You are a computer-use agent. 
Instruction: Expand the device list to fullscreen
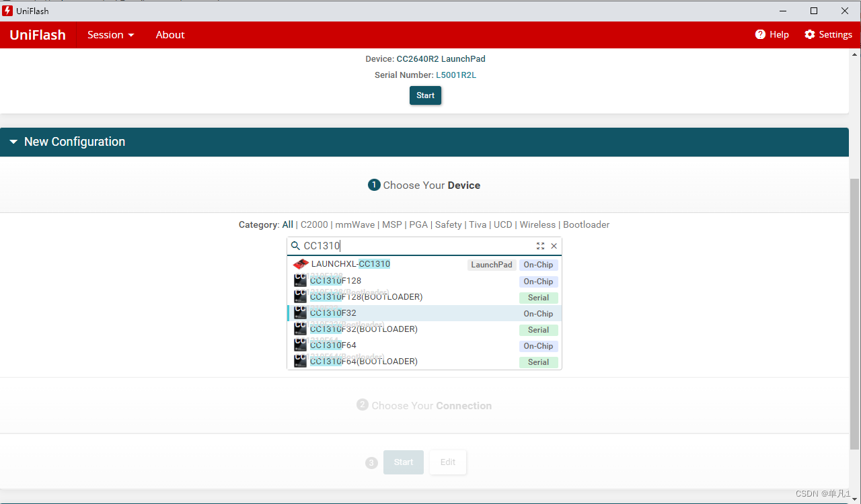[540, 246]
